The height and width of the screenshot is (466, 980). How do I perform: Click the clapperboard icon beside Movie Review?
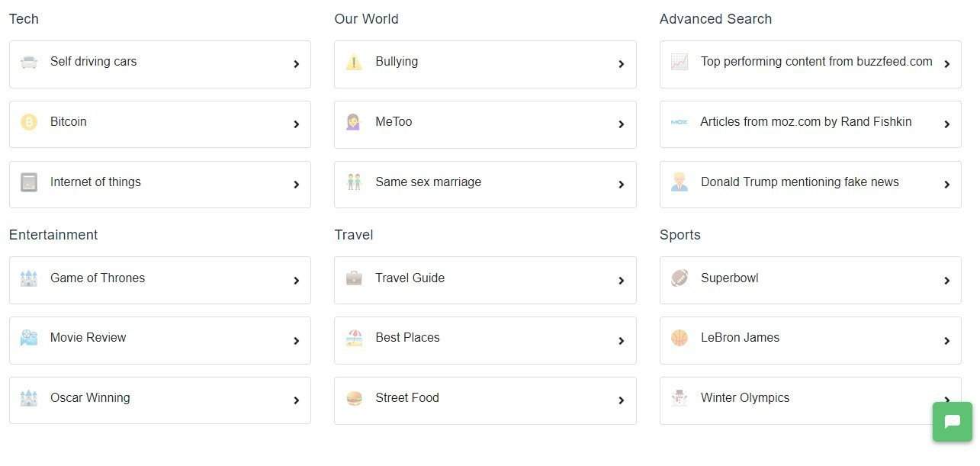click(x=28, y=337)
